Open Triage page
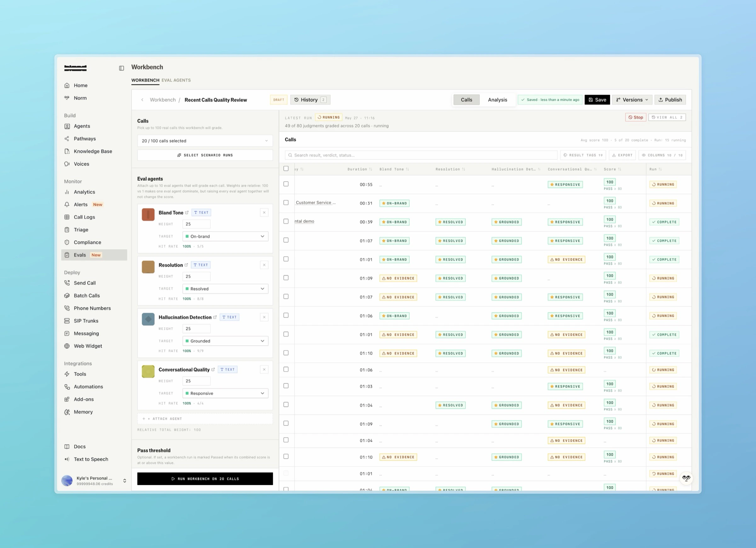 (x=81, y=229)
